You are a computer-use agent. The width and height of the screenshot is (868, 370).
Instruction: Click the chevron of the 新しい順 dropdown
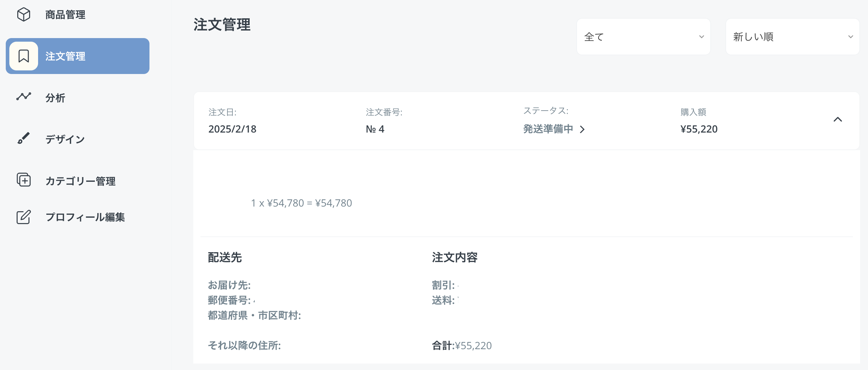point(850,37)
